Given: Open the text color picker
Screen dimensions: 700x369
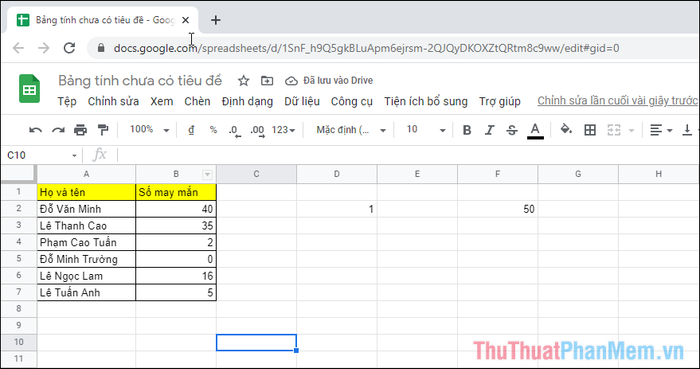Looking at the screenshot, I should pos(535,131).
